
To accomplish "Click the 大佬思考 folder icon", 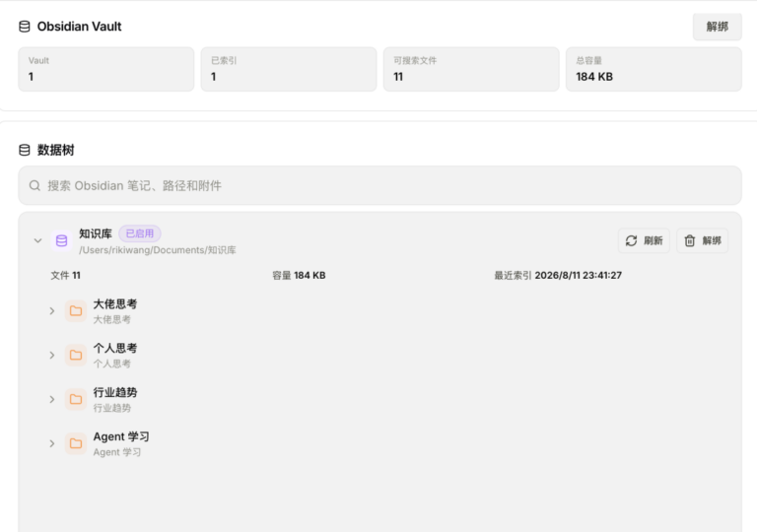I will pos(76,311).
